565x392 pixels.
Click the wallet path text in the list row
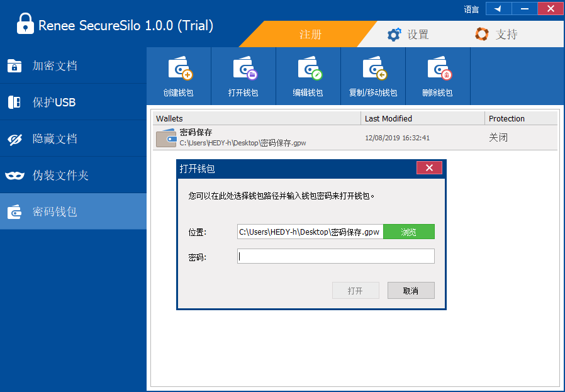click(x=243, y=143)
